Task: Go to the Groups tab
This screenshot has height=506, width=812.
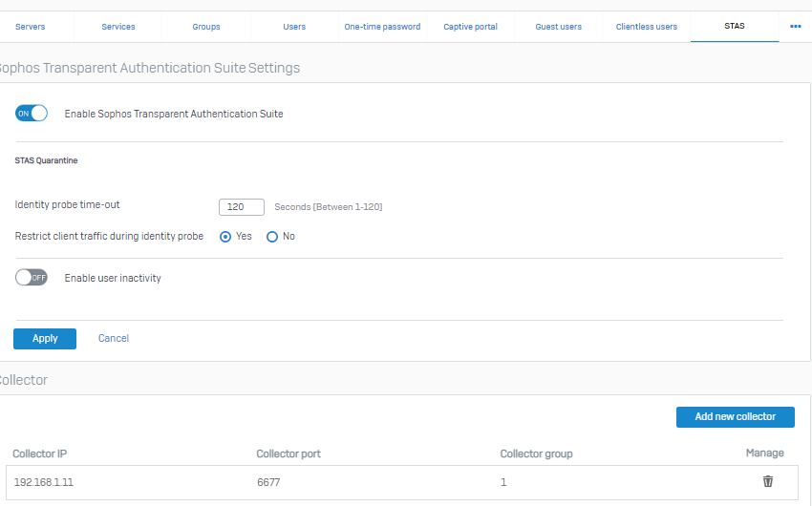Action: pyautogui.click(x=206, y=27)
